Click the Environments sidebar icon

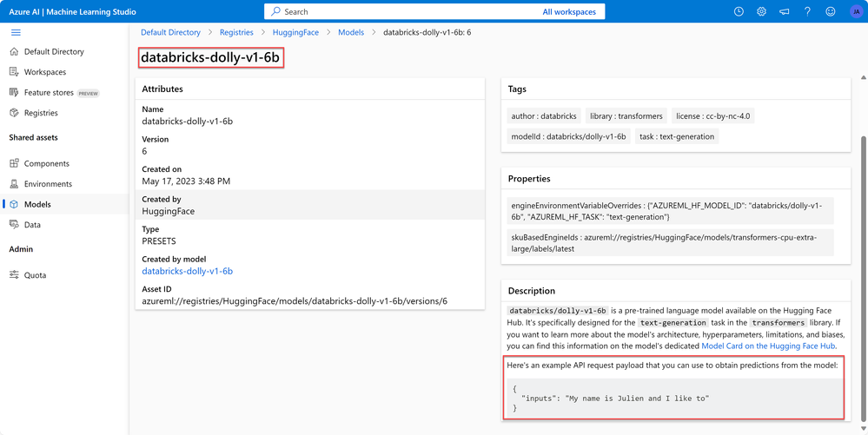click(15, 184)
